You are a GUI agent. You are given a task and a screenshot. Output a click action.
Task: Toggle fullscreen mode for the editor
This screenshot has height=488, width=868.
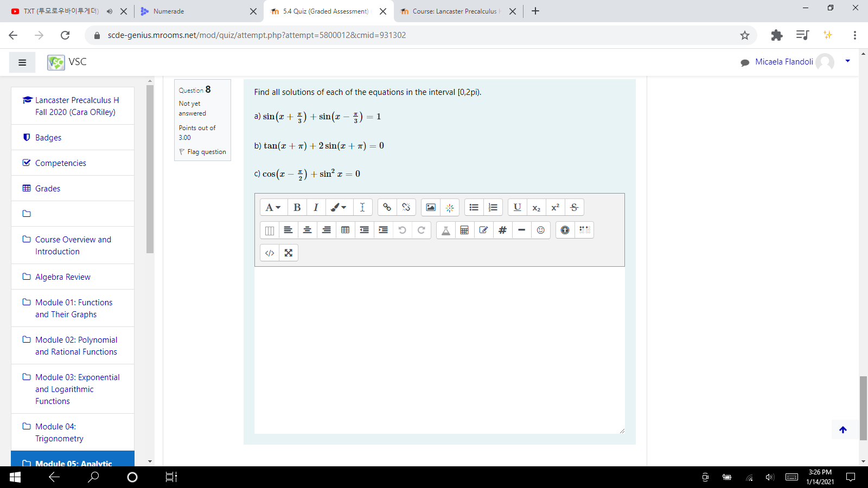pyautogui.click(x=288, y=253)
